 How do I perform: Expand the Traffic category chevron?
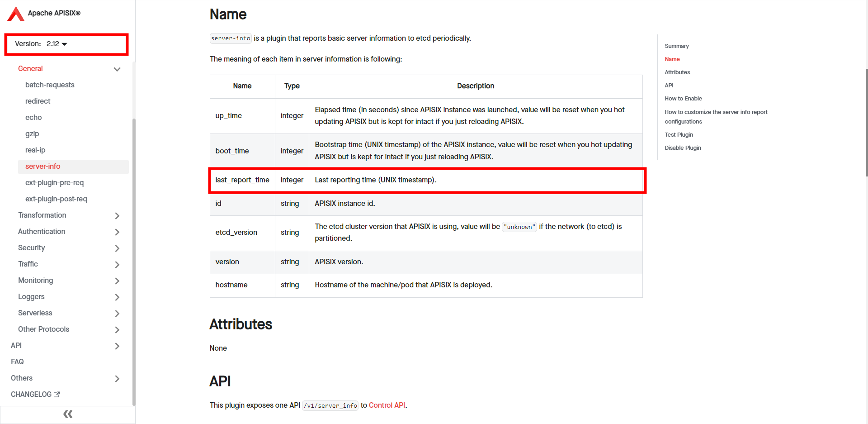tap(117, 265)
